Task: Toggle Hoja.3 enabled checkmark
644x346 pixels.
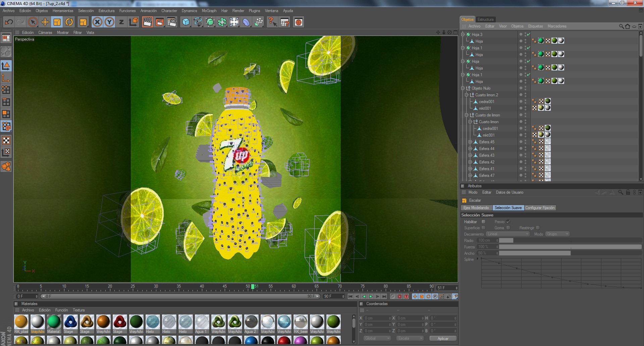Action: tap(529, 34)
